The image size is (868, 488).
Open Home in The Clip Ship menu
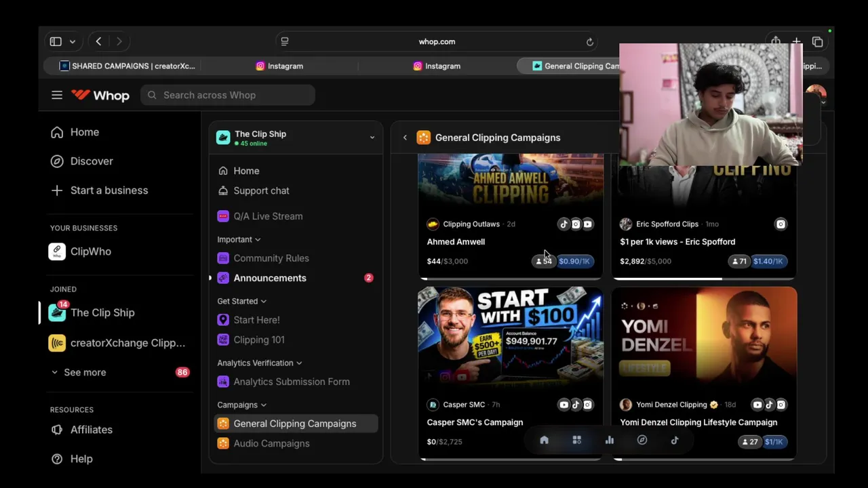click(x=239, y=171)
